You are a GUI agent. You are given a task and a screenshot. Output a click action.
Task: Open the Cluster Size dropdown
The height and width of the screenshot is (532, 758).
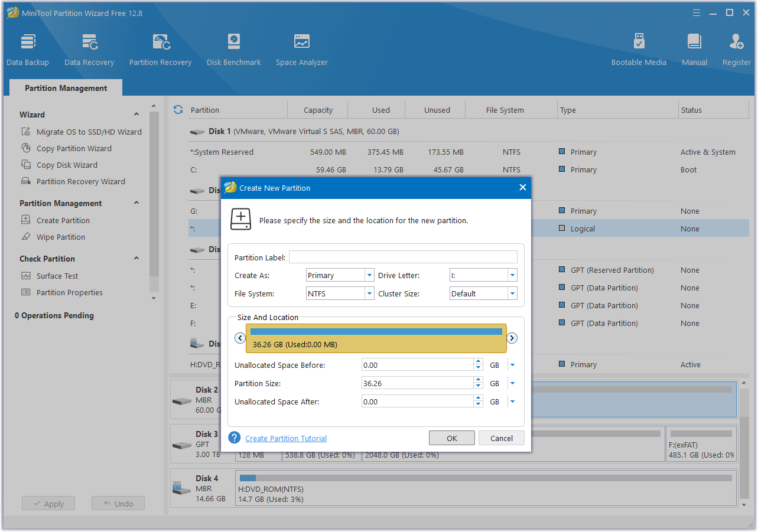coord(512,293)
